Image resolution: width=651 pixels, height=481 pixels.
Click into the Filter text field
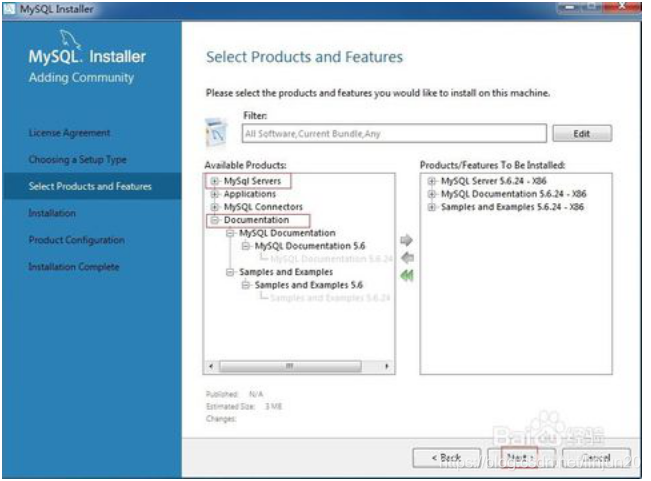coord(394,134)
